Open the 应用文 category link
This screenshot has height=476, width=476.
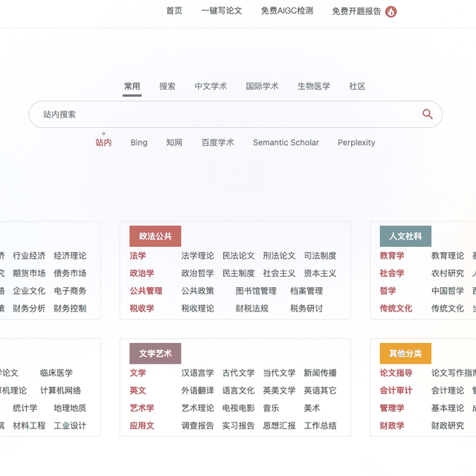coord(142,425)
